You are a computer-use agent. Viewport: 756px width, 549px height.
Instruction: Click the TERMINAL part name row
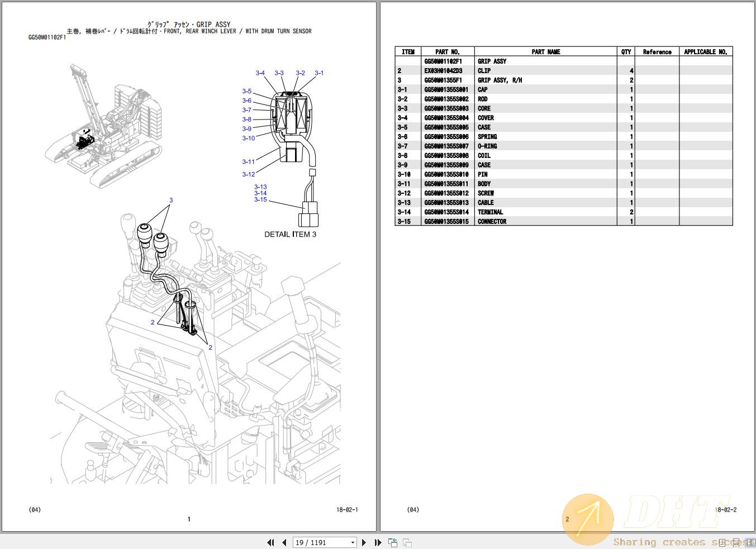point(490,212)
